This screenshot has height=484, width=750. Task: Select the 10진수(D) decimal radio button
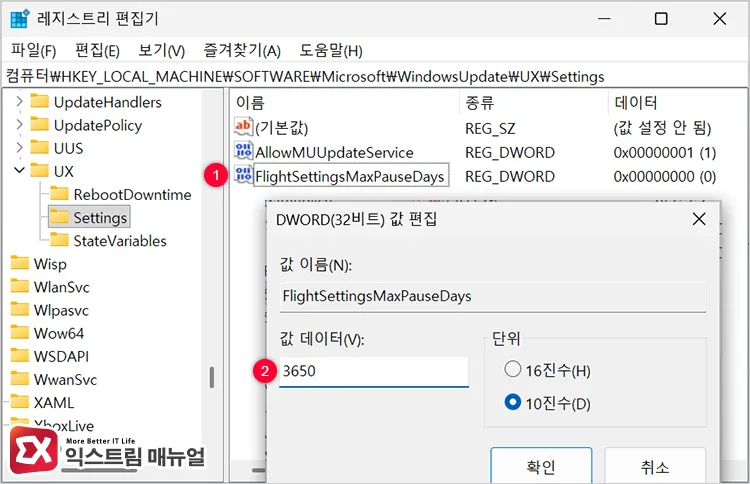coord(512,402)
